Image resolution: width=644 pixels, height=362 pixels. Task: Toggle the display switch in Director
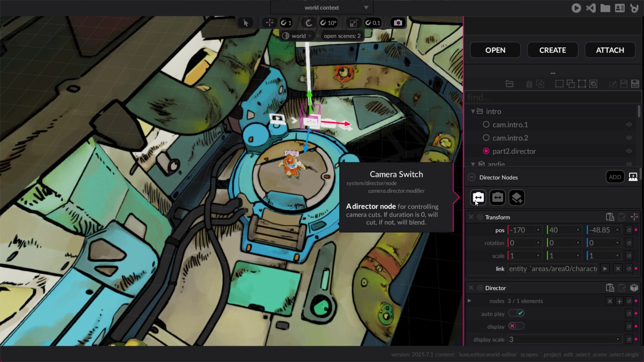click(x=516, y=326)
